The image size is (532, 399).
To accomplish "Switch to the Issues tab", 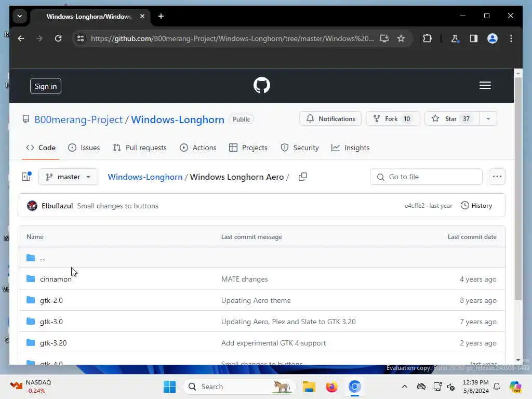I will pos(84,148).
